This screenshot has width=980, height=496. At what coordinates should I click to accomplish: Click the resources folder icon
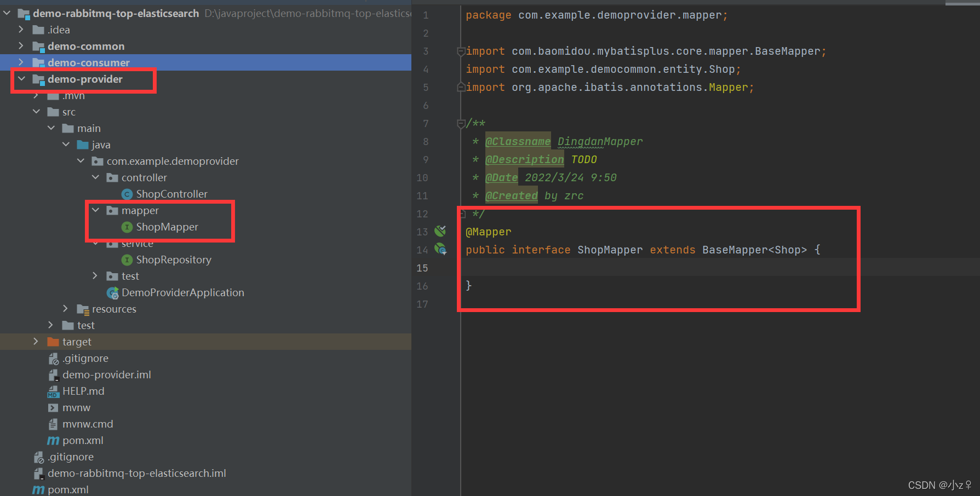point(83,309)
